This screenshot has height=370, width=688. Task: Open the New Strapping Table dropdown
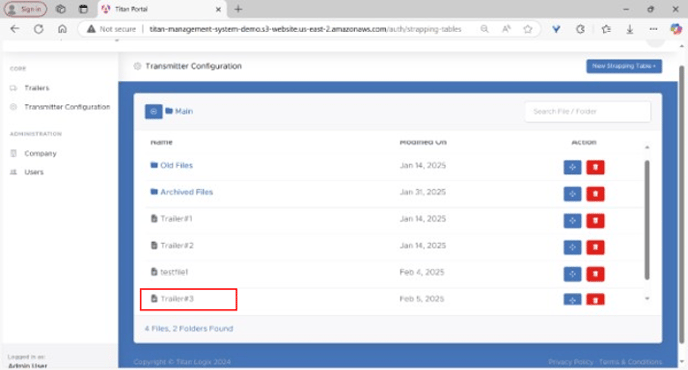(x=624, y=66)
